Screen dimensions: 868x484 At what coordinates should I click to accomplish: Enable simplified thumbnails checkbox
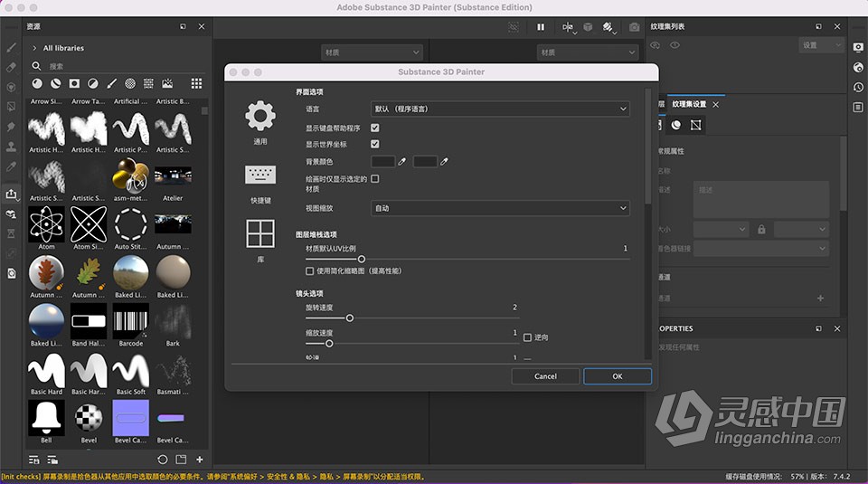(x=309, y=270)
